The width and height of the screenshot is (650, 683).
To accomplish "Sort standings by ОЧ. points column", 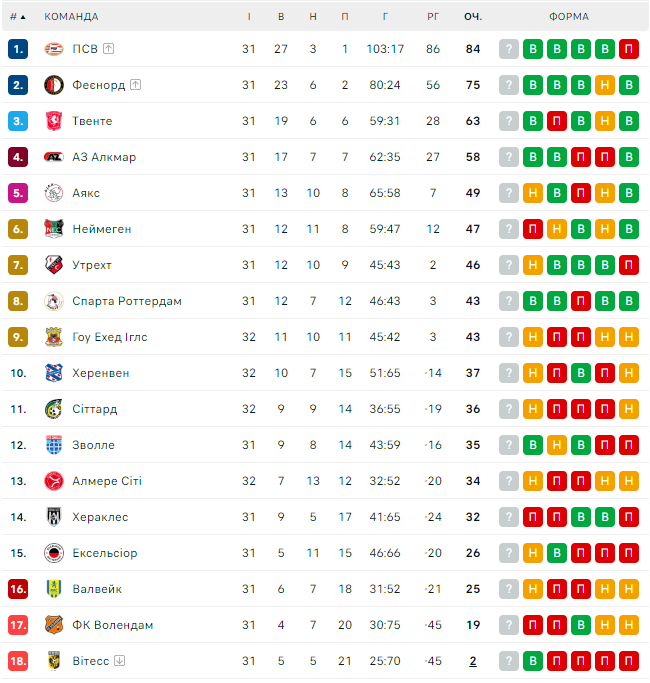I will point(473,17).
